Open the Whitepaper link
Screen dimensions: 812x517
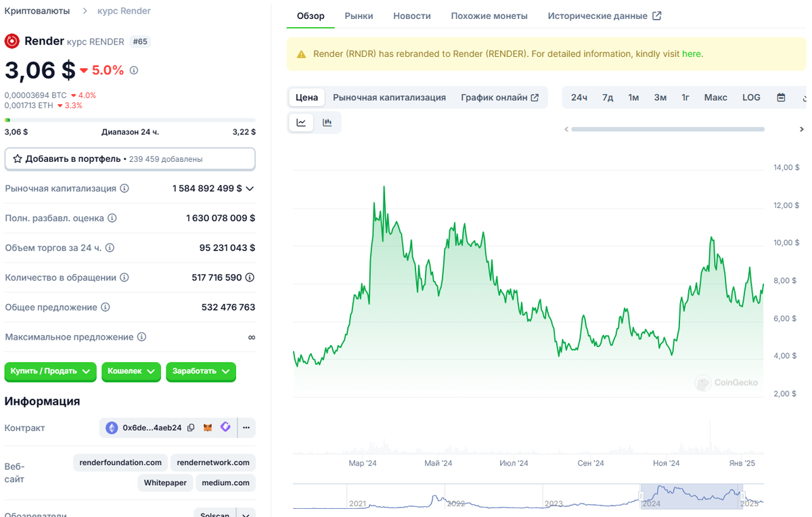click(x=165, y=482)
